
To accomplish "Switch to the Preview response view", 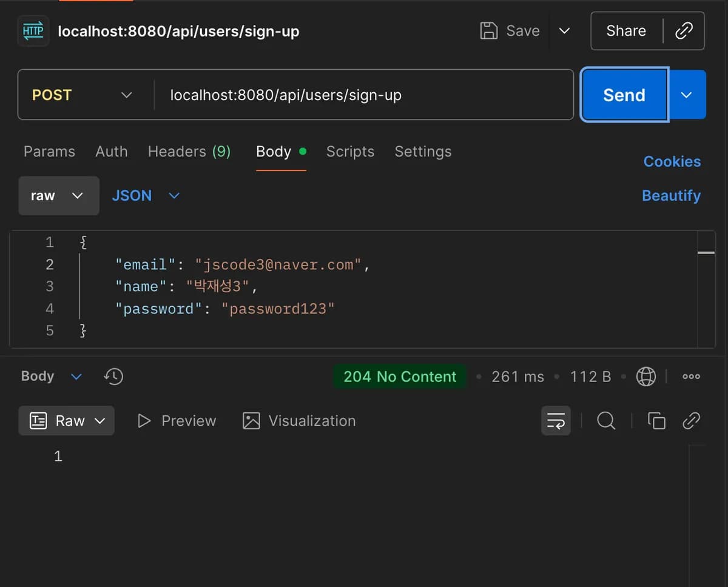I will [177, 421].
